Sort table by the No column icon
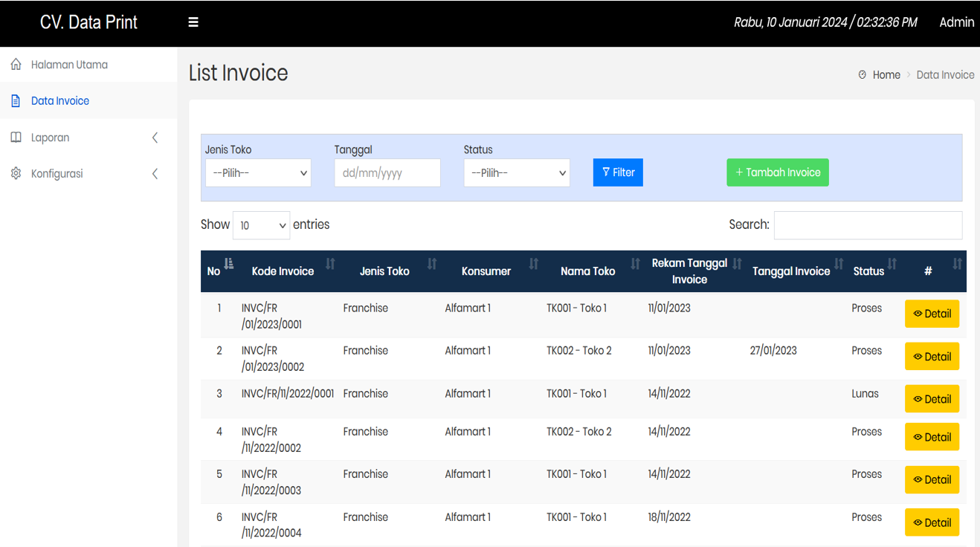This screenshot has width=980, height=547. click(229, 264)
